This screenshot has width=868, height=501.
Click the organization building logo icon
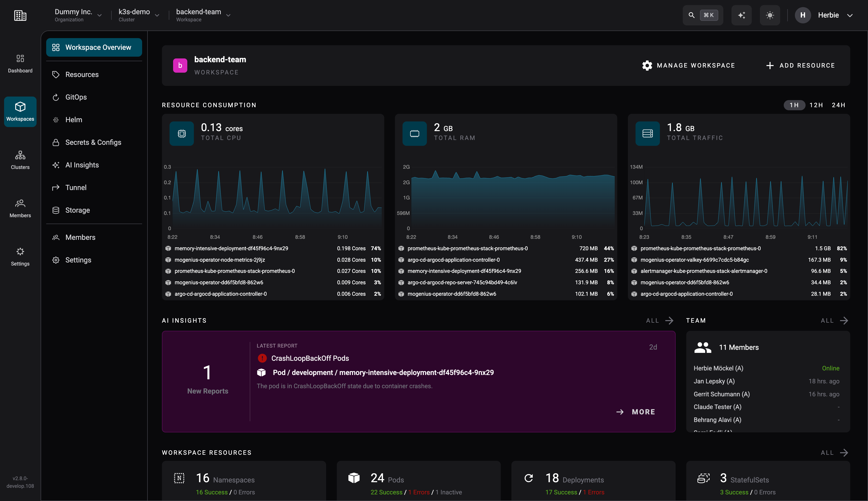(x=20, y=15)
